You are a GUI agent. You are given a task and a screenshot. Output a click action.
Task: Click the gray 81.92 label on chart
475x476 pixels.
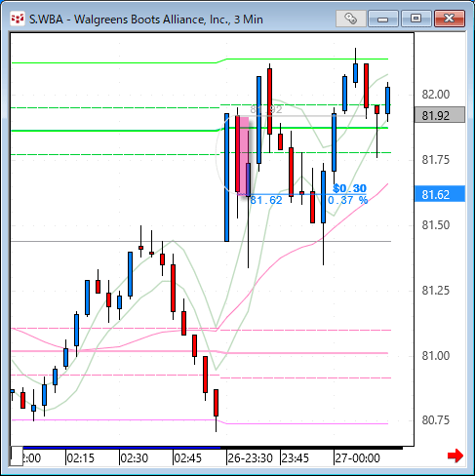click(266, 109)
